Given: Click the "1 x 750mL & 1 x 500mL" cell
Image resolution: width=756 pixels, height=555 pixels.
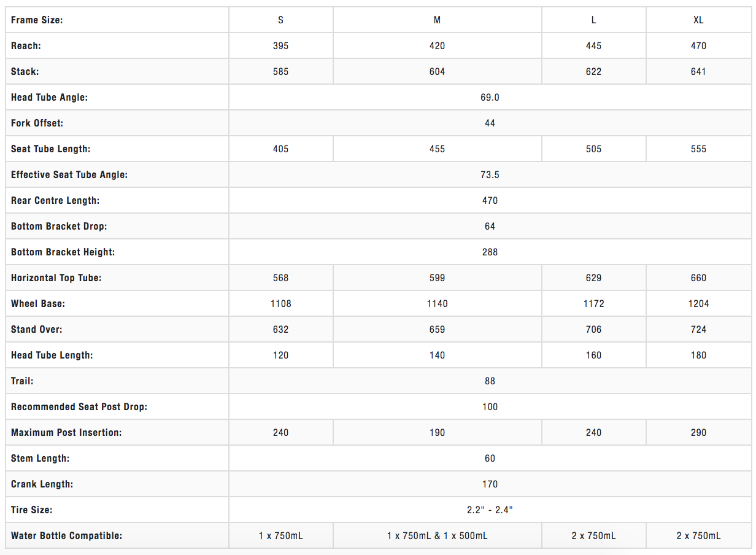Looking at the screenshot, I should point(437,536).
